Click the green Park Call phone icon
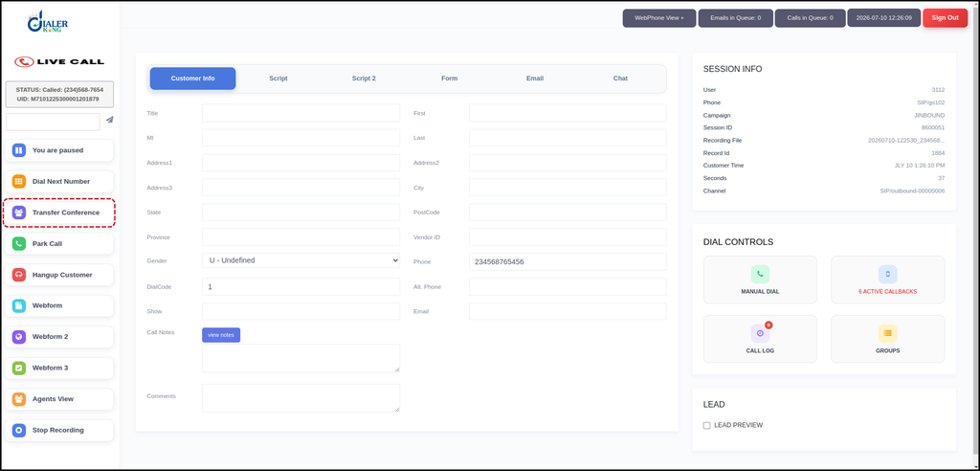The height and width of the screenshot is (471, 980). (x=19, y=243)
